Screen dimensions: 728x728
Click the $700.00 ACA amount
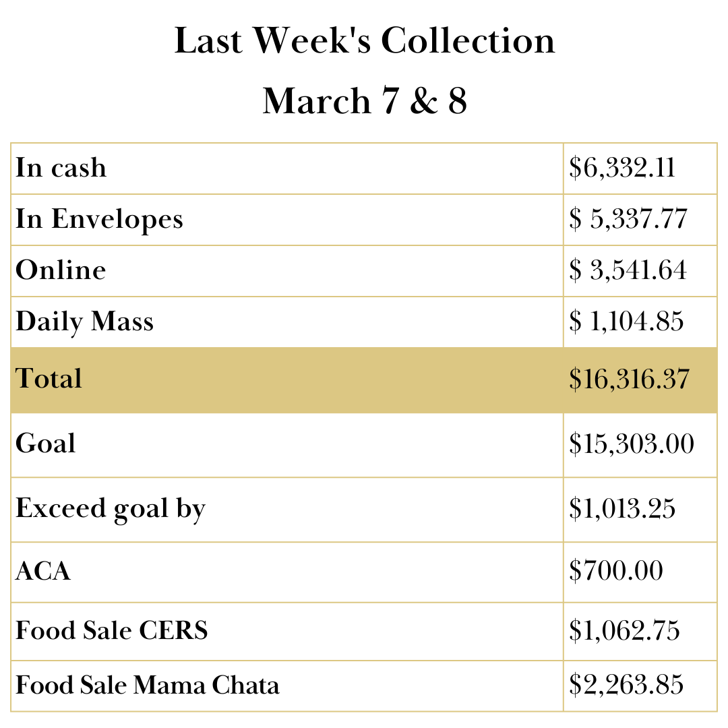click(x=616, y=572)
